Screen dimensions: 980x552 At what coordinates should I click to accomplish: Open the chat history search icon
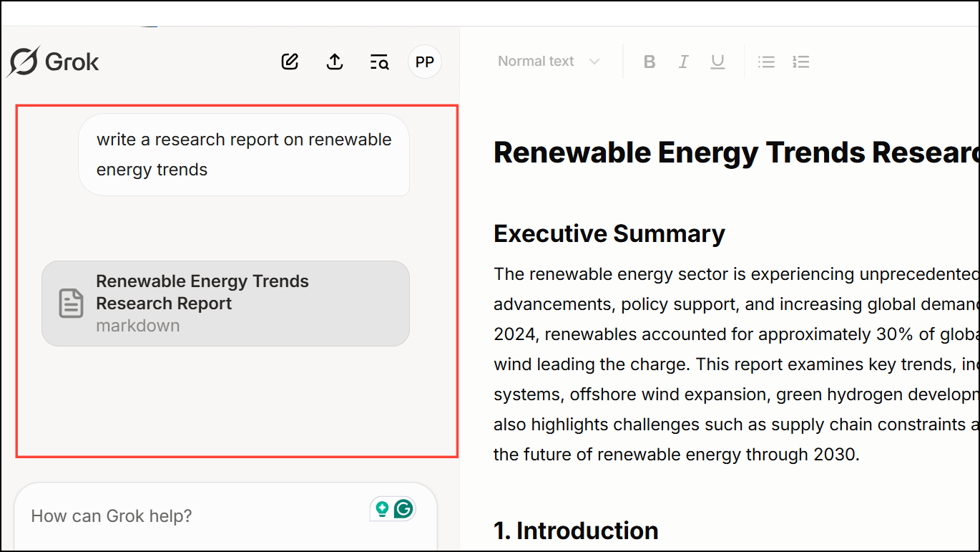pyautogui.click(x=379, y=62)
